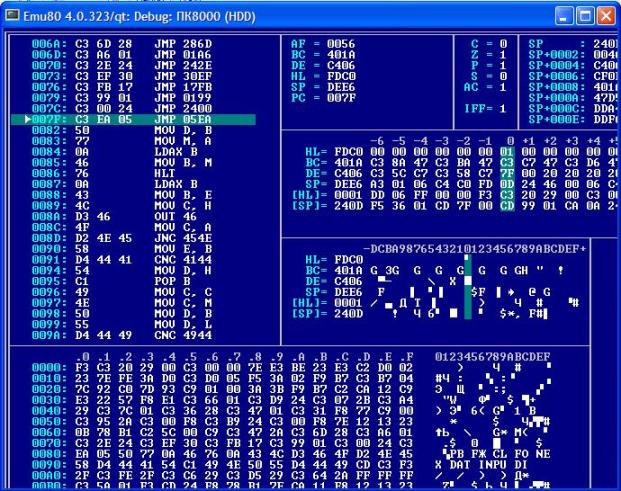Toggle the IFF interrupt flag value
This screenshot has height=491, width=621.
503,105
